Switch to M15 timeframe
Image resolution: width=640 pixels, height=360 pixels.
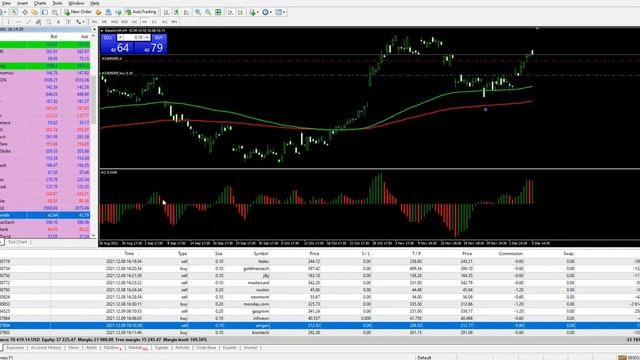[x=114, y=22]
